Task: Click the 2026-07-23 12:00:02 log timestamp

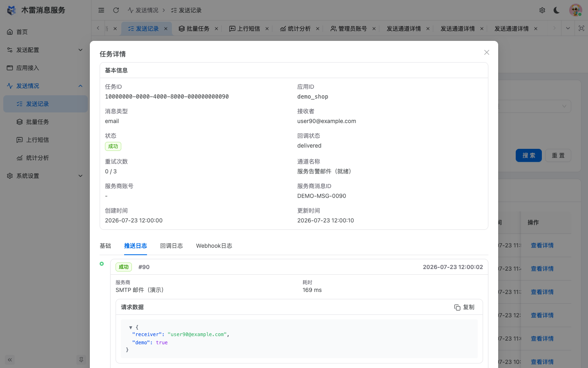Action: tap(453, 267)
